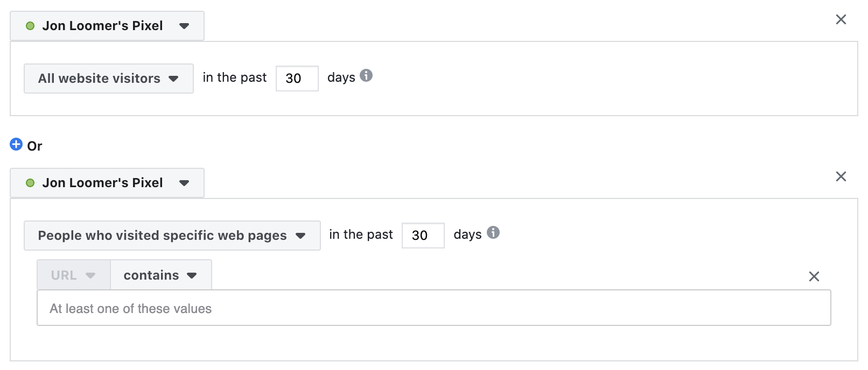Click green status dot on top pixel selector
Image resolution: width=868 pixels, height=370 pixels.
pyautogui.click(x=30, y=26)
